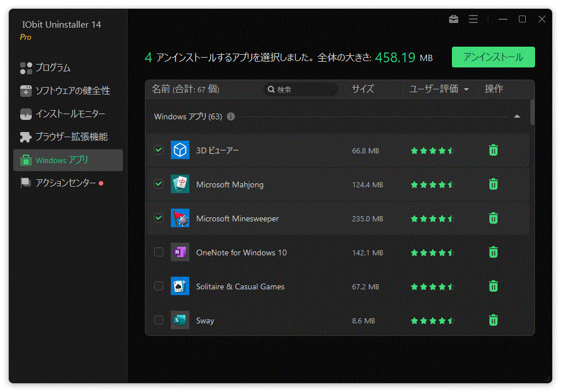Click trash icon for OneNote for Windows 10

(x=493, y=252)
